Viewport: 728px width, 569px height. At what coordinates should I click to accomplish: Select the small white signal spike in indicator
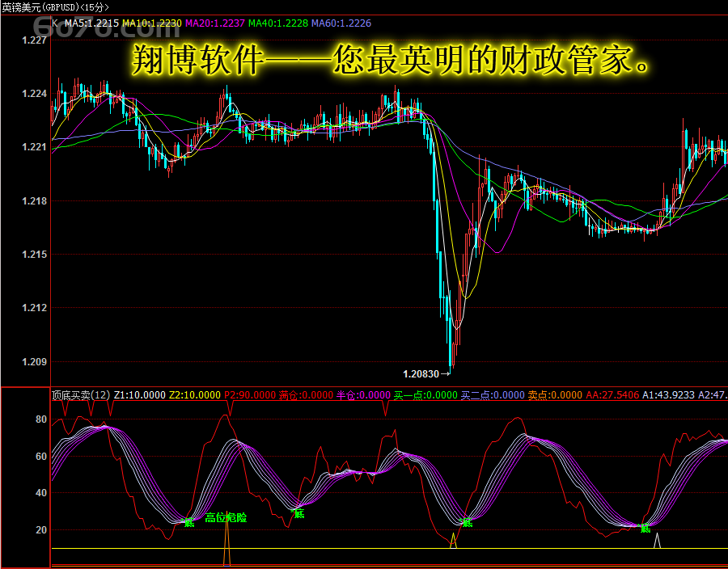coord(657,541)
